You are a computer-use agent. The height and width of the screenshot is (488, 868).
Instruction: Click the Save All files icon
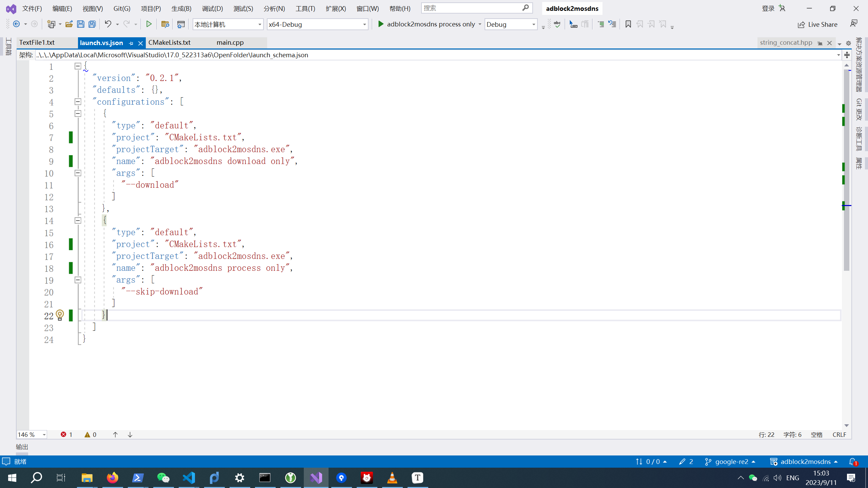click(93, 24)
